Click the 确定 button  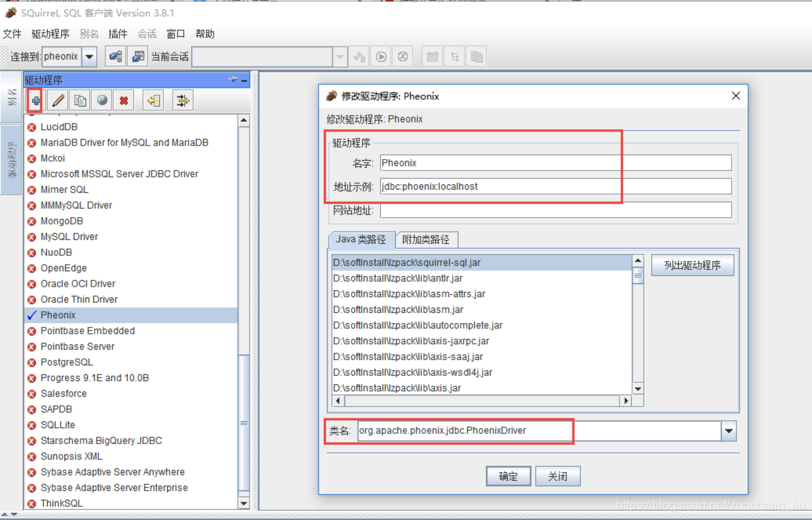point(508,476)
